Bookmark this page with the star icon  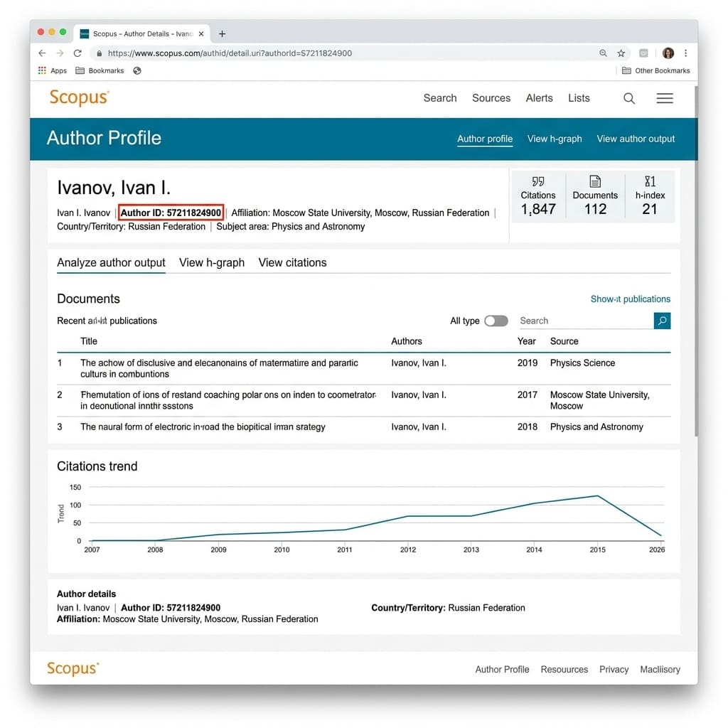click(x=621, y=53)
